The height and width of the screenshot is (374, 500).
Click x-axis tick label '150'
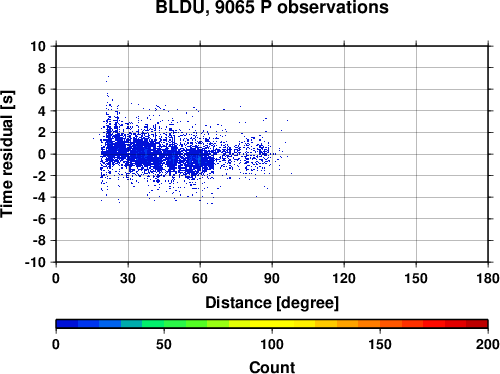click(416, 278)
